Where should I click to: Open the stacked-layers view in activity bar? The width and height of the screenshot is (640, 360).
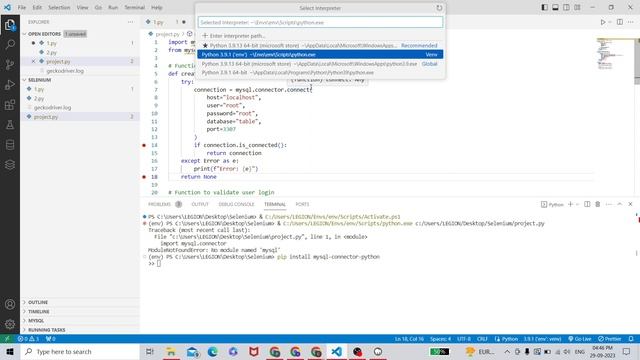click(x=10, y=165)
